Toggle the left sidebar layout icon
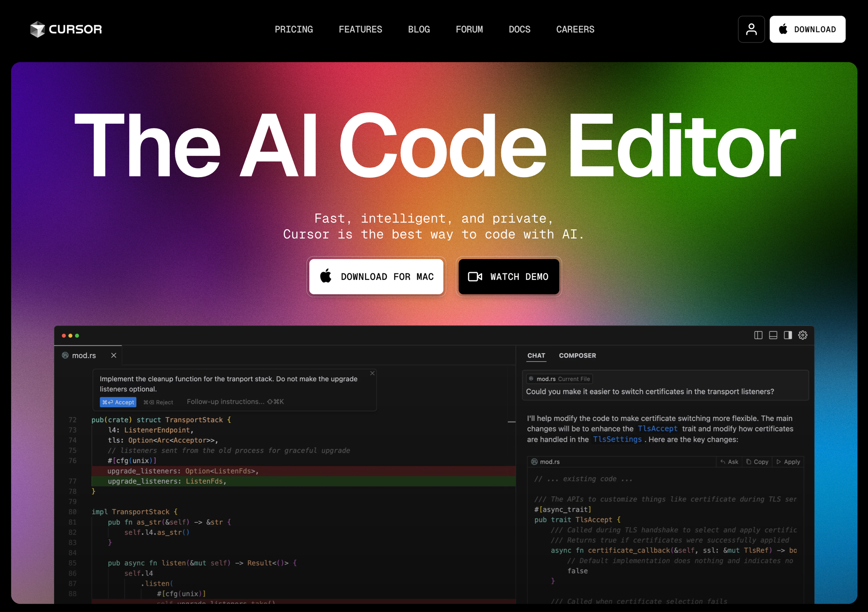Image resolution: width=868 pixels, height=612 pixels. tap(758, 335)
